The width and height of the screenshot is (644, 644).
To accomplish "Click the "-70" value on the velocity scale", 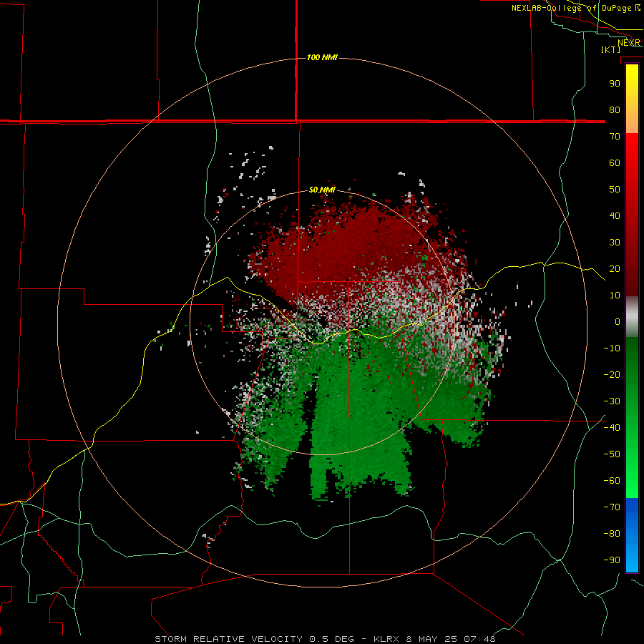I will coord(612,507).
